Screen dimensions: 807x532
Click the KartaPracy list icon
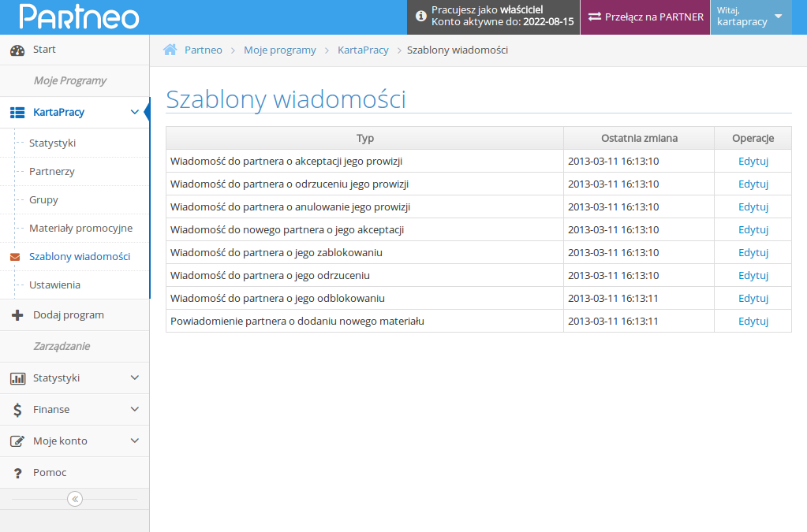pyautogui.click(x=17, y=113)
